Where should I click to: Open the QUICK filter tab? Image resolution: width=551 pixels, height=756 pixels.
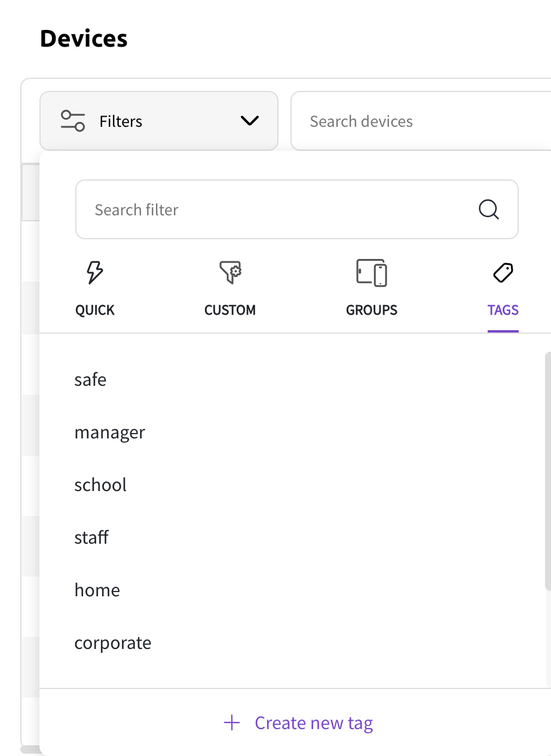pyautogui.click(x=94, y=310)
